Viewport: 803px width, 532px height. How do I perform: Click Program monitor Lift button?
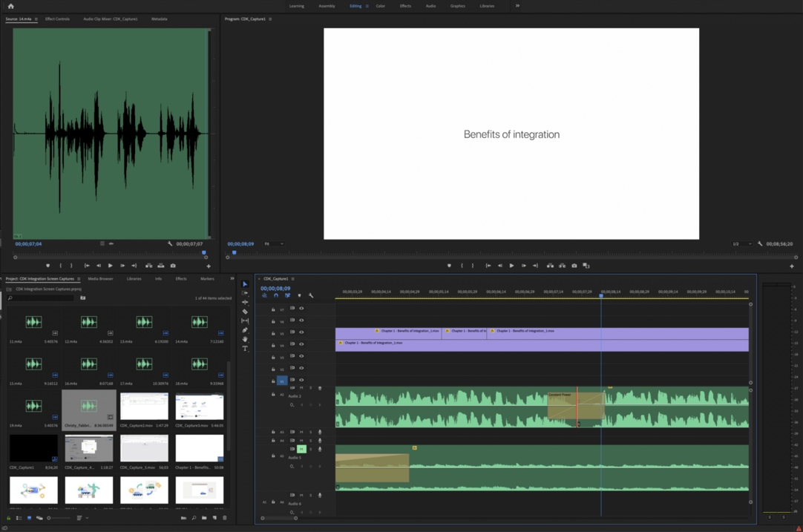[x=550, y=266]
